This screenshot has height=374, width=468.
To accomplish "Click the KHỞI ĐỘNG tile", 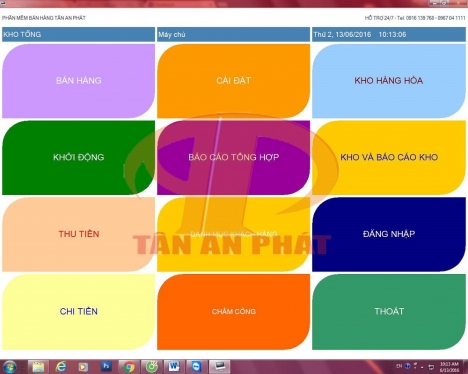I will coord(78,158).
